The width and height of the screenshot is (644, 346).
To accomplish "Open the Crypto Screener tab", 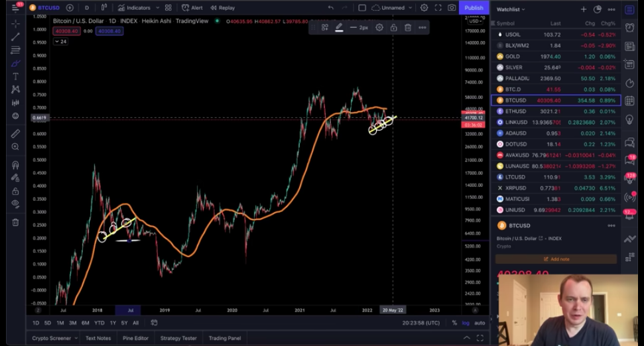I will [x=54, y=338].
